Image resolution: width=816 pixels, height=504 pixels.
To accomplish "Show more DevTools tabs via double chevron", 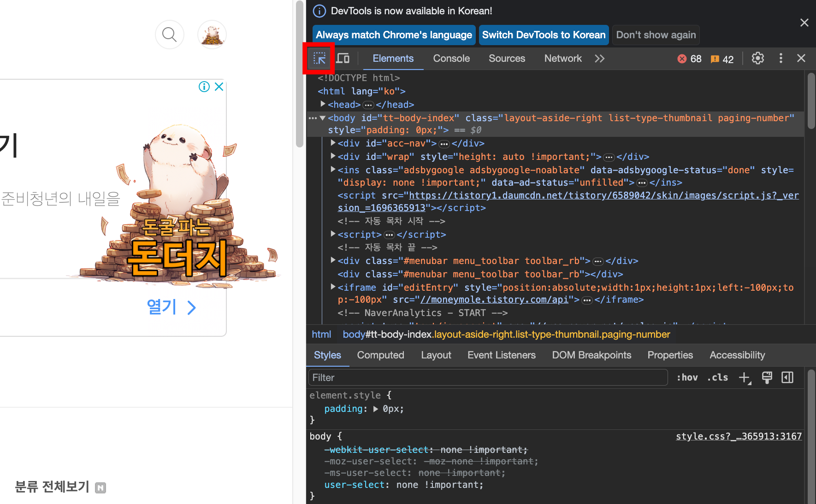I will (599, 59).
